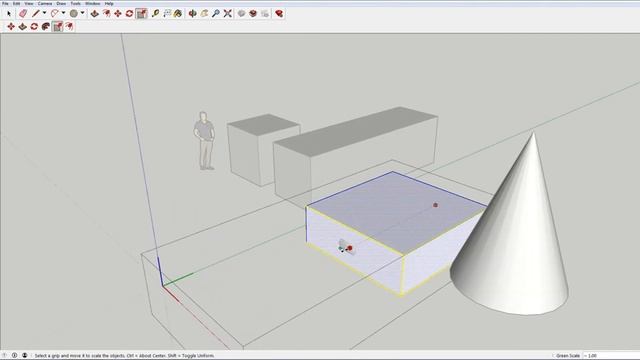Click the Green Scale value field
640x360 pixels.
tap(611, 356)
